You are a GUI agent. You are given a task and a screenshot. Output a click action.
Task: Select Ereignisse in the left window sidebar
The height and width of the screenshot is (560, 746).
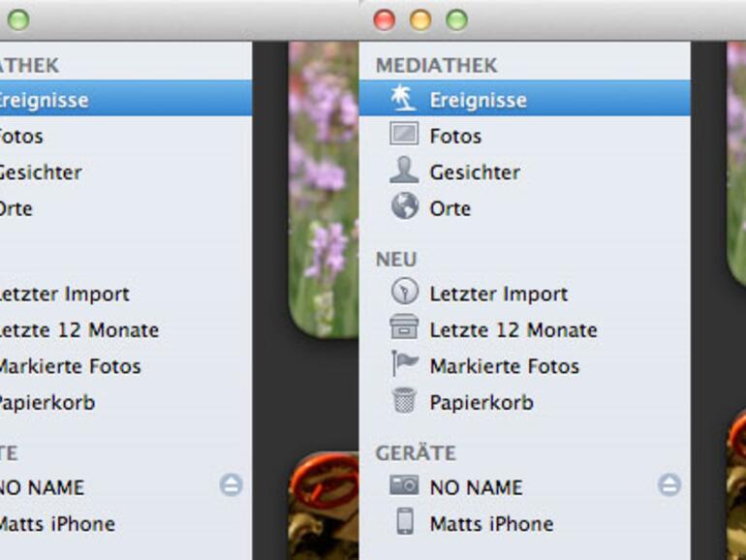(126, 98)
